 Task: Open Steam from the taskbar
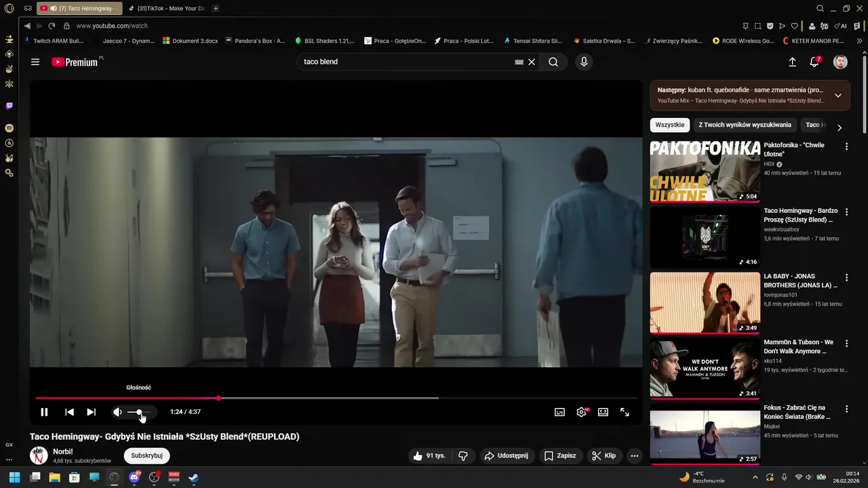(x=193, y=477)
